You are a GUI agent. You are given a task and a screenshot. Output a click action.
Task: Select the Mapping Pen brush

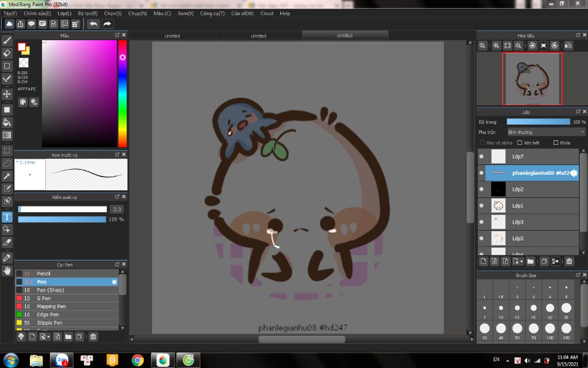(67, 306)
